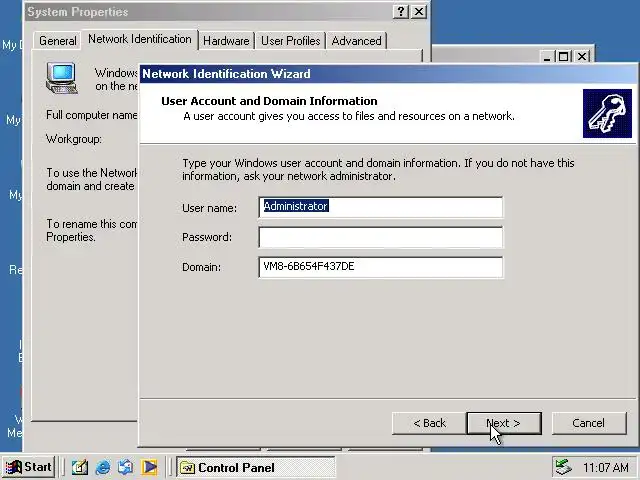Launch Internet Explorer from quick launch
The image size is (640, 480).
102,467
